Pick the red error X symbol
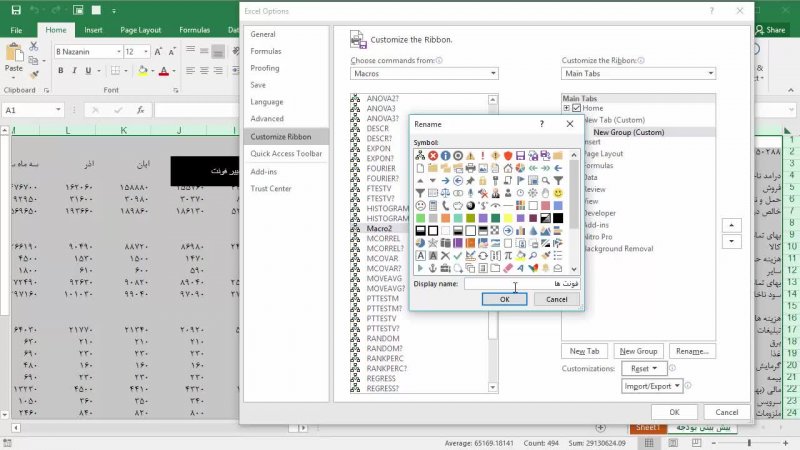The width and height of the screenshot is (800, 450). pos(433,156)
